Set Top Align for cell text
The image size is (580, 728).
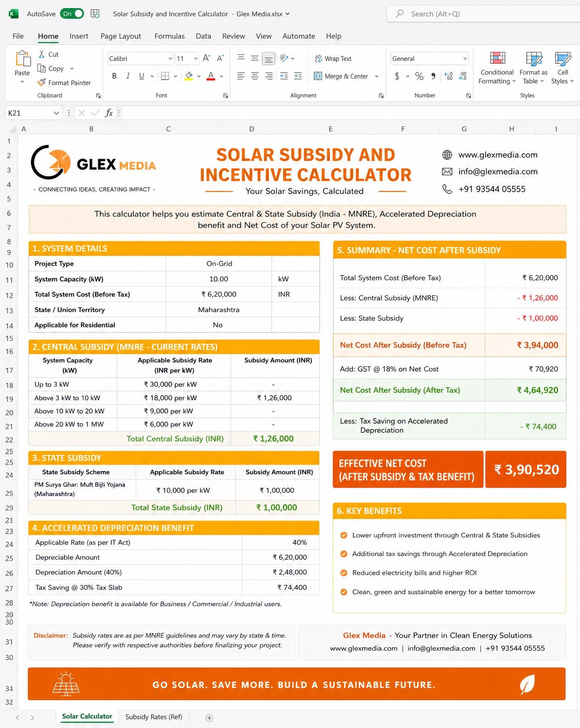pos(241,58)
